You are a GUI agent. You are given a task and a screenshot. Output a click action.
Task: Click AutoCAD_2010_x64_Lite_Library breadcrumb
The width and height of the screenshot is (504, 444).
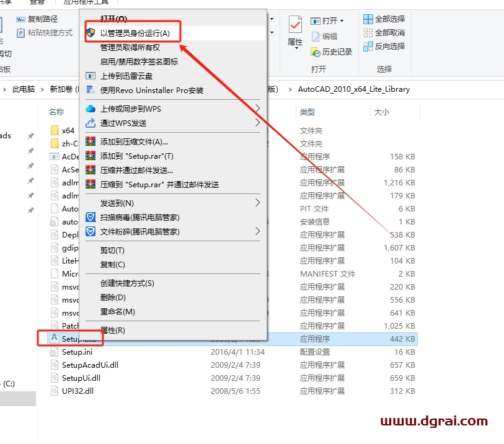(x=354, y=89)
